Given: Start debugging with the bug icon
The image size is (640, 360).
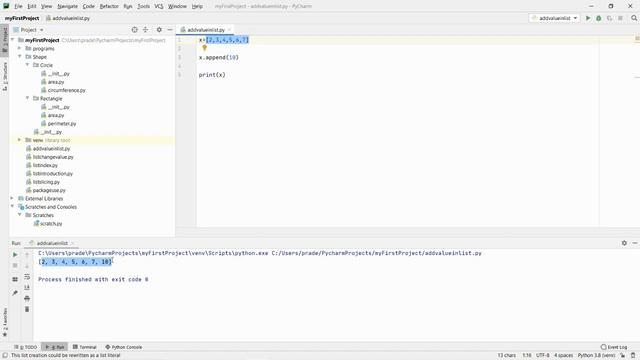Looking at the screenshot, I should 598,18.
